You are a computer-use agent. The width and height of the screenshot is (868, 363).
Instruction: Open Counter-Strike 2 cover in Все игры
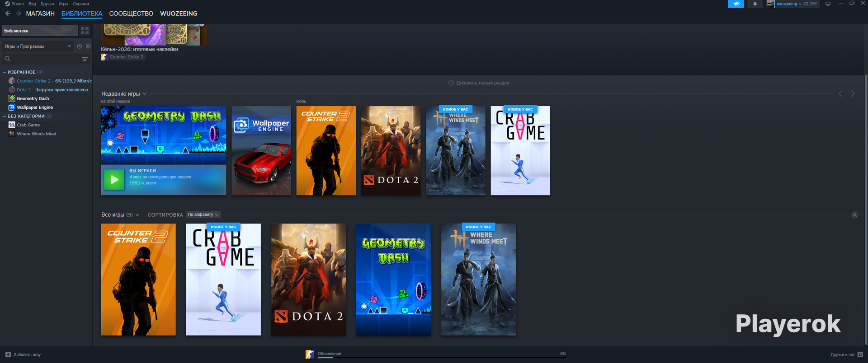138,279
